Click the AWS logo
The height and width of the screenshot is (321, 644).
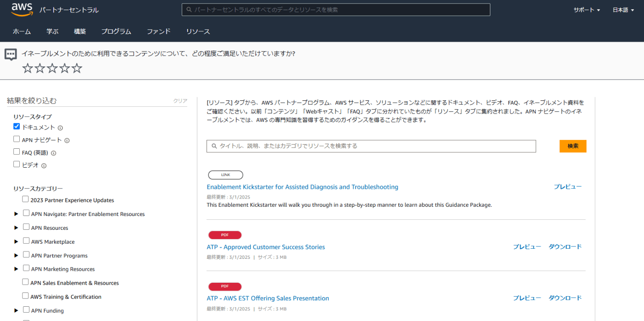click(22, 10)
